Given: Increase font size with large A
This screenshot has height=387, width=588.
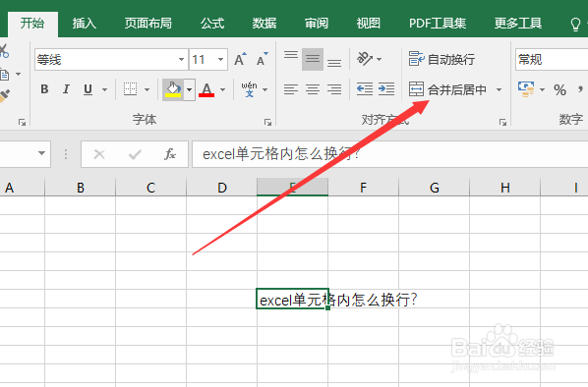Looking at the screenshot, I should coord(240,59).
